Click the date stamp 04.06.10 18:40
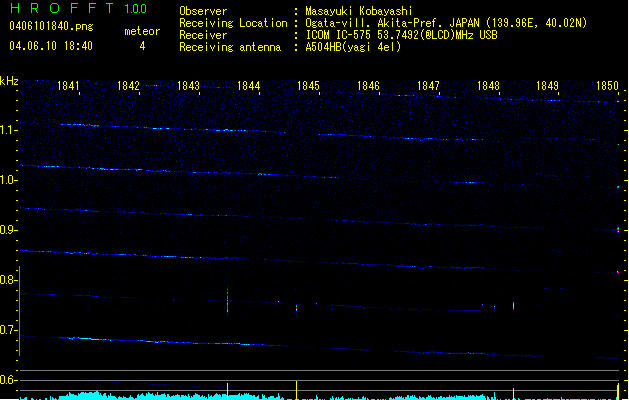 [x=51, y=46]
